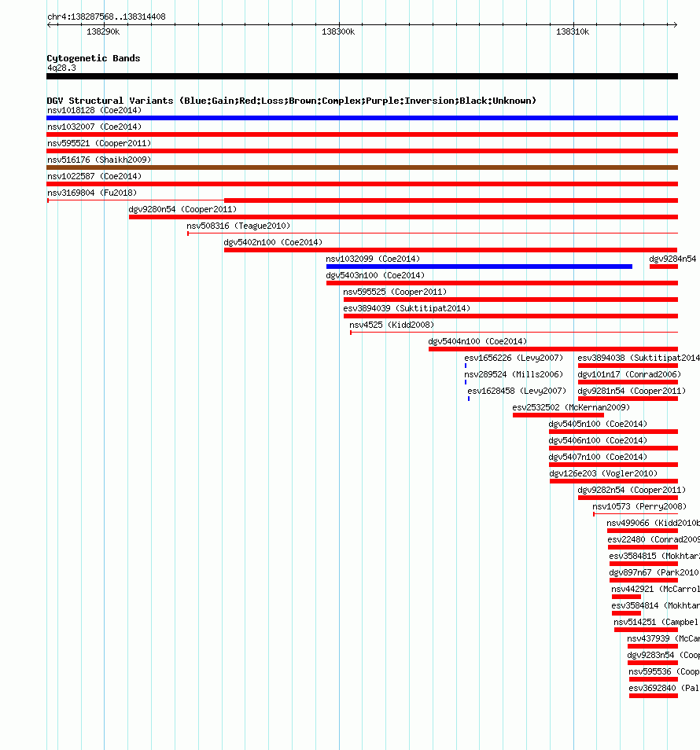700x750 pixels.
Task: Open nsv3169804 (Fu2018) variant label
Action: click(92, 193)
